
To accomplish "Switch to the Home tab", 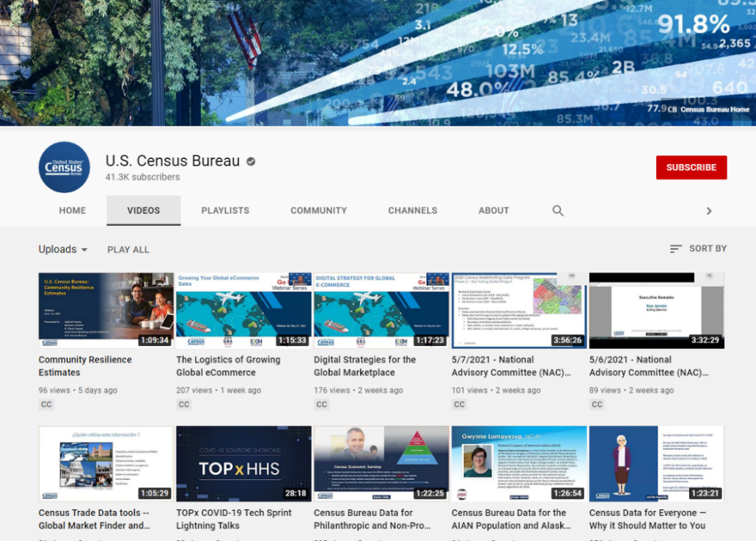I will [x=72, y=211].
